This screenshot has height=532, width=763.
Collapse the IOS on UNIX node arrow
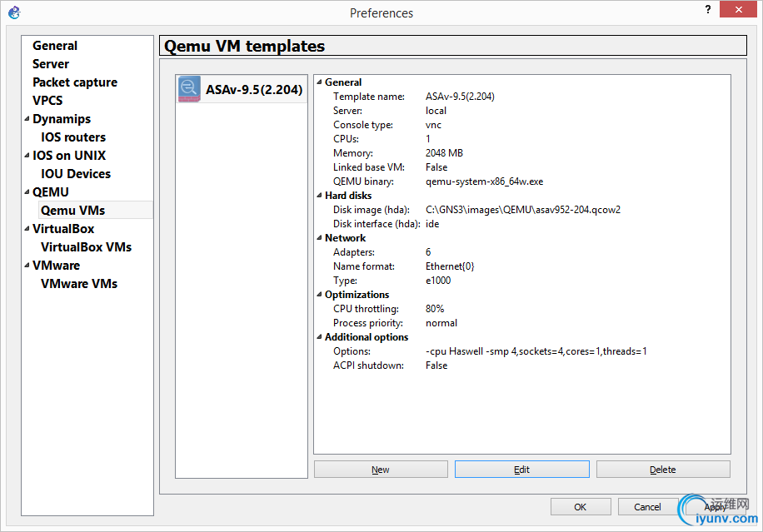click(x=27, y=156)
